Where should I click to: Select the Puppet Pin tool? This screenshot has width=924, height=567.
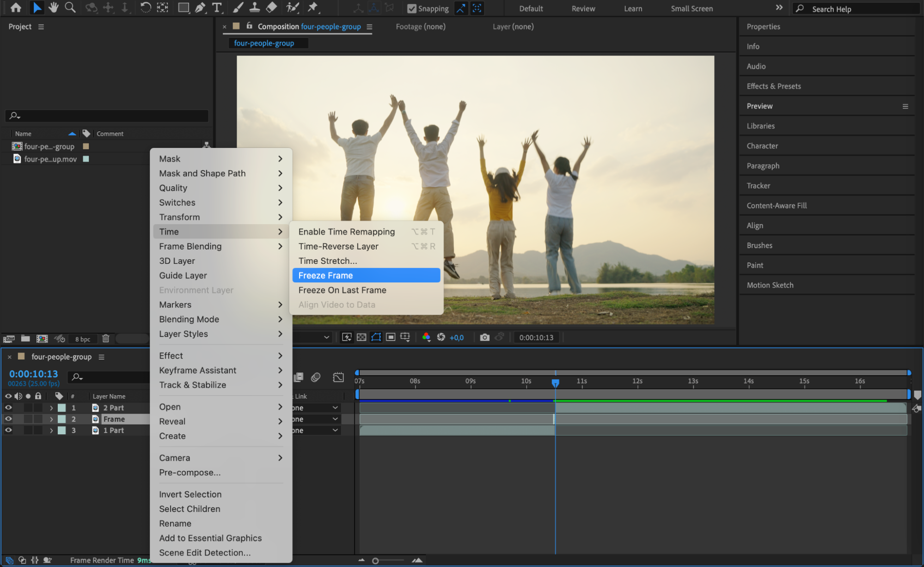click(x=313, y=7)
